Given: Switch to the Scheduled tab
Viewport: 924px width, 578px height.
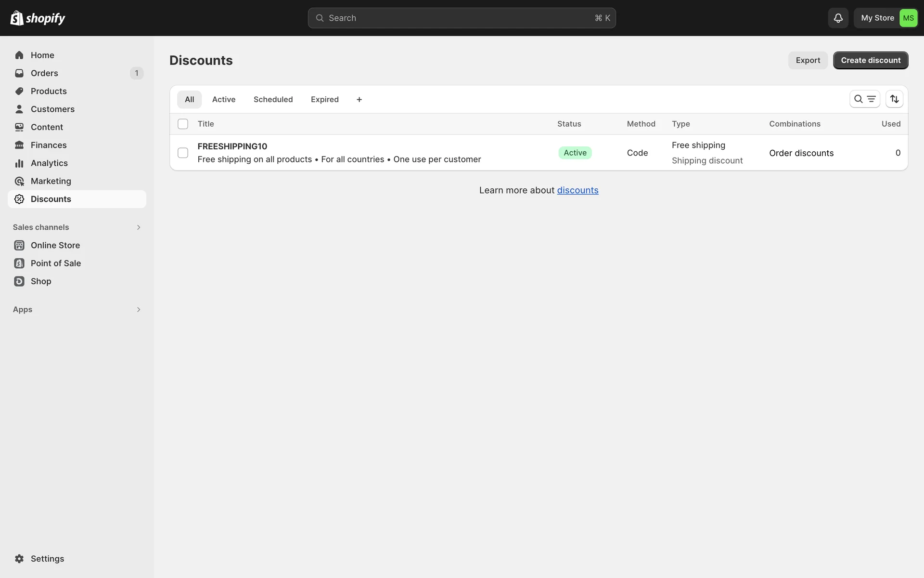Looking at the screenshot, I should [x=273, y=99].
